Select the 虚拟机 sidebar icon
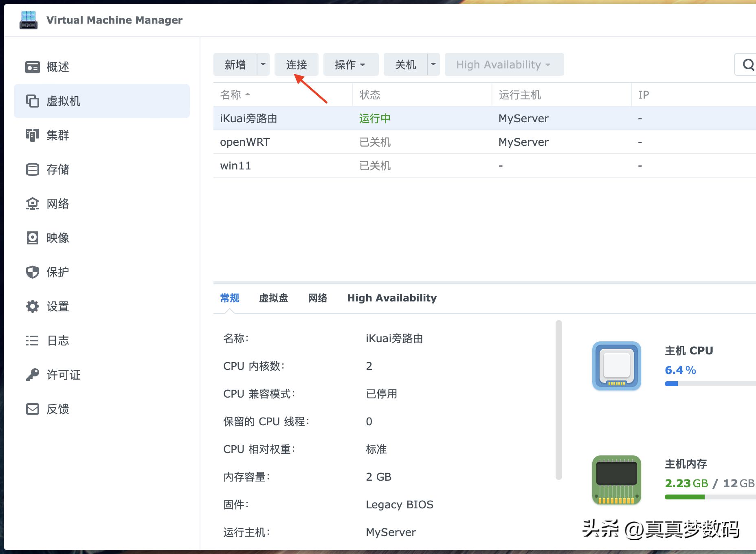This screenshot has height=554, width=756. [33, 101]
